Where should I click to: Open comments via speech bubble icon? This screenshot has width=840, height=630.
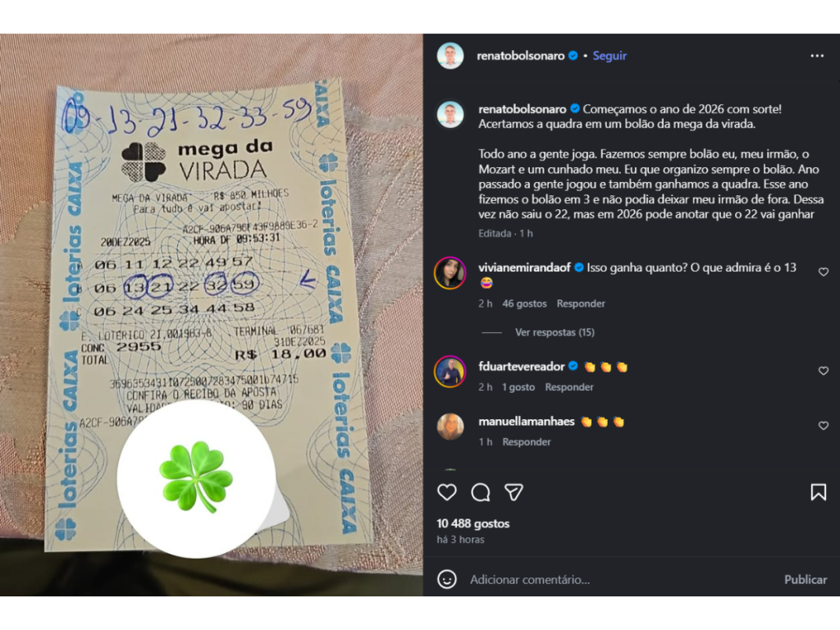click(481, 492)
